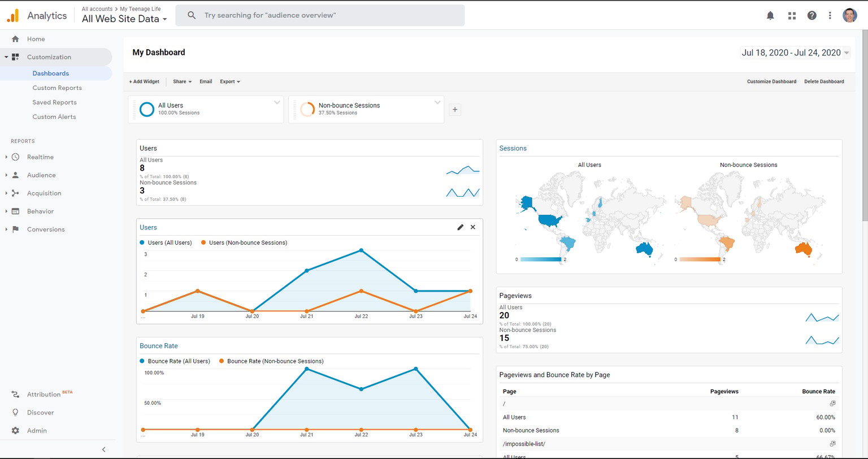The width and height of the screenshot is (868, 459).
Task: Open the date range dropdown
Action: pos(795,53)
